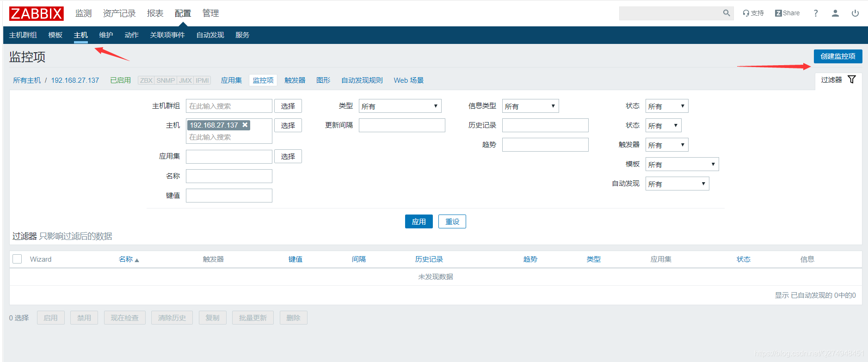Viewport: 868px width, 362px height.
Task: Click the search magnifier icon
Action: 726,13
